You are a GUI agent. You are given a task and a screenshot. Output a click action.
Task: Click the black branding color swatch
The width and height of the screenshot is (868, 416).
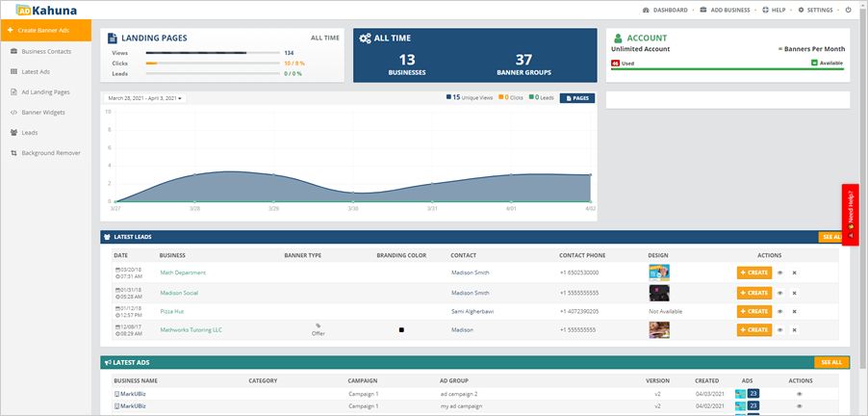click(x=401, y=330)
